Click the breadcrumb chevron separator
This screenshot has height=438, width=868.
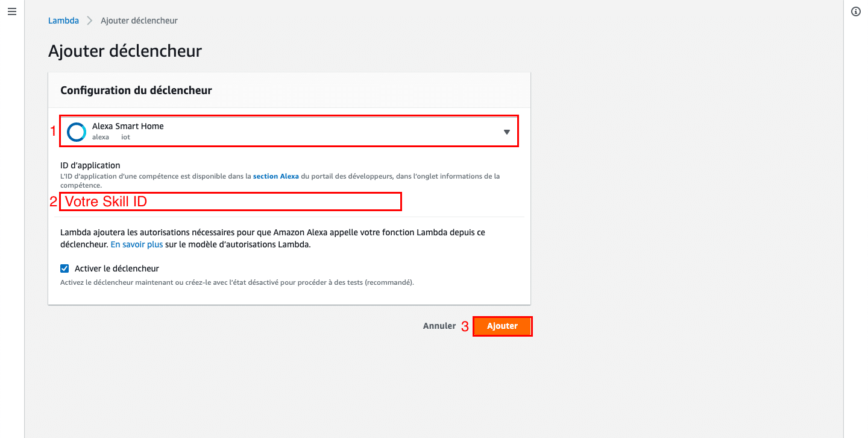coord(90,21)
